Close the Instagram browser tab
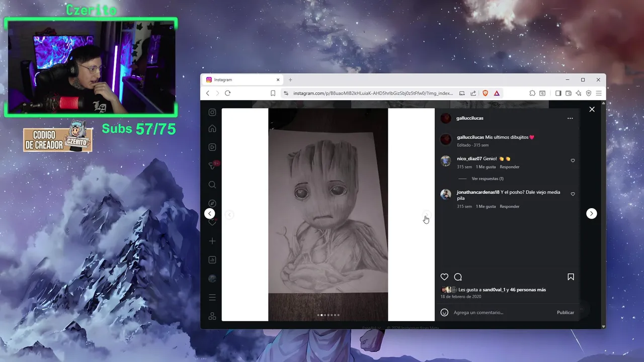The height and width of the screenshot is (362, 644). tap(278, 80)
